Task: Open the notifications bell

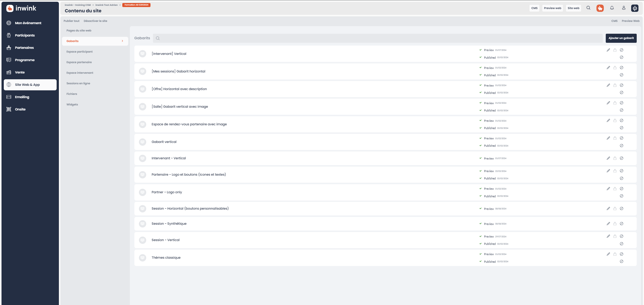Action: [x=612, y=8]
